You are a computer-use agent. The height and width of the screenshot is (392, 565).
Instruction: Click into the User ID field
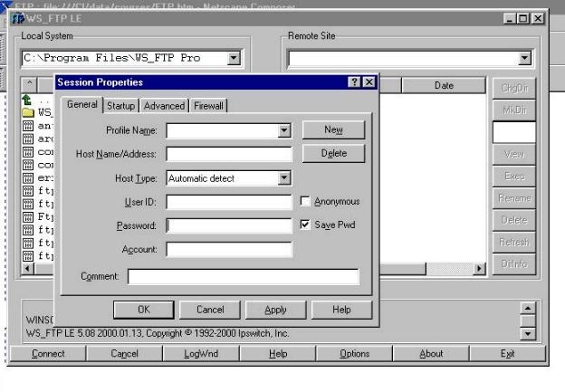click(229, 202)
